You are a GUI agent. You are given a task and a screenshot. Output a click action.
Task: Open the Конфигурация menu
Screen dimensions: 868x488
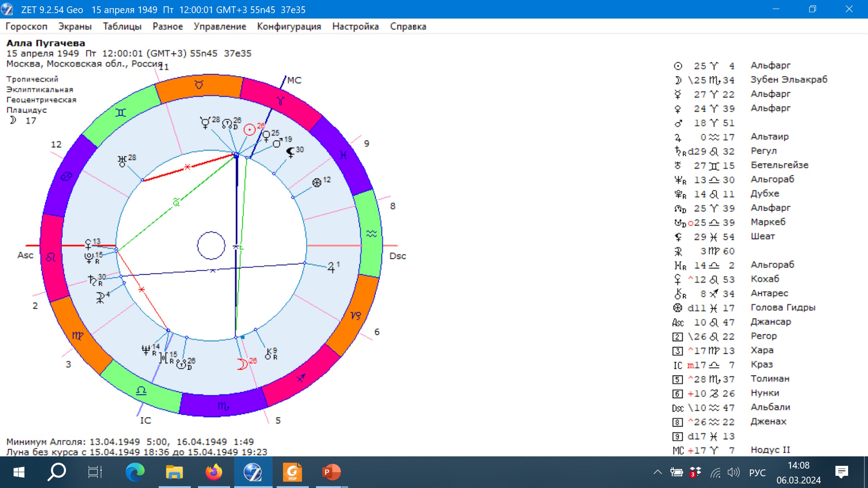(289, 26)
